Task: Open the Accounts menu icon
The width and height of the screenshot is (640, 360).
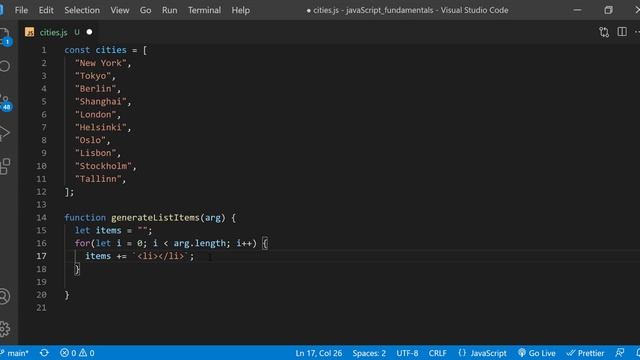Action: coord(4,296)
